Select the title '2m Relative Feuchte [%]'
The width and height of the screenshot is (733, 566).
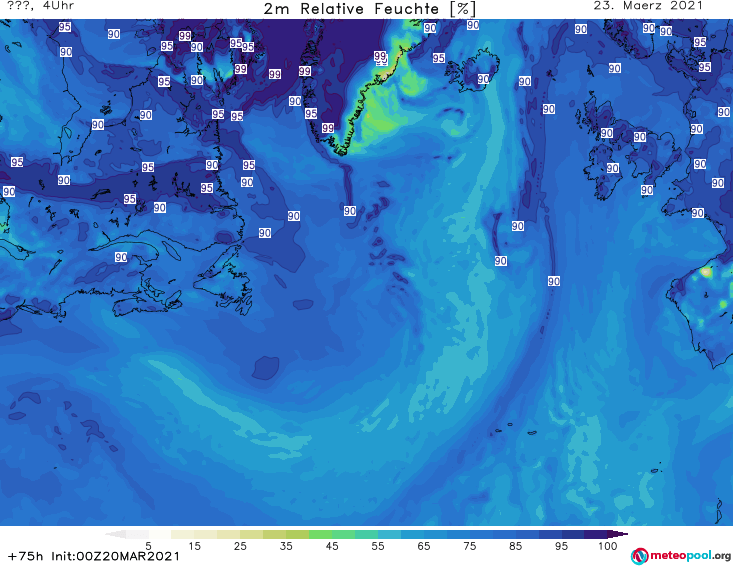pyautogui.click(x=370, y=9)
